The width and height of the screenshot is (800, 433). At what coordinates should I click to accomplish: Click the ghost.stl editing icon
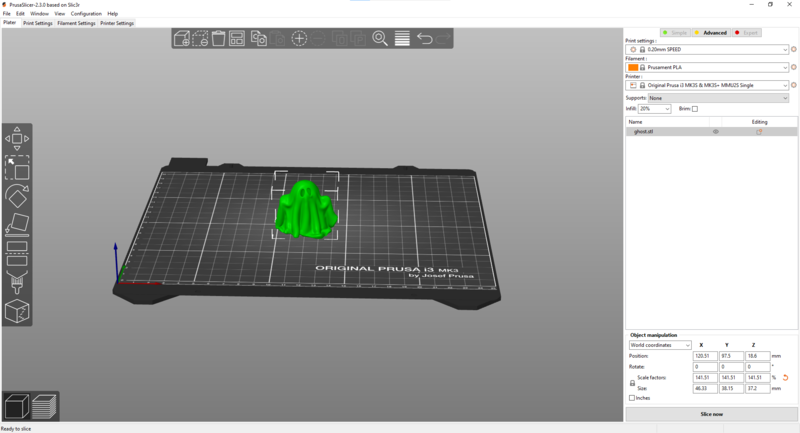point(759,132)
